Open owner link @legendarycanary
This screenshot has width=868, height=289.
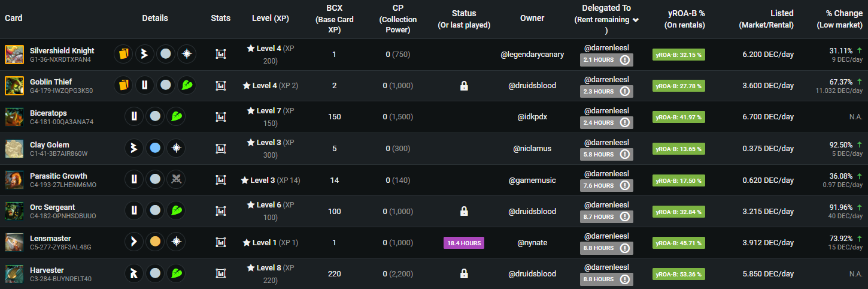click(x=532, y=55)
